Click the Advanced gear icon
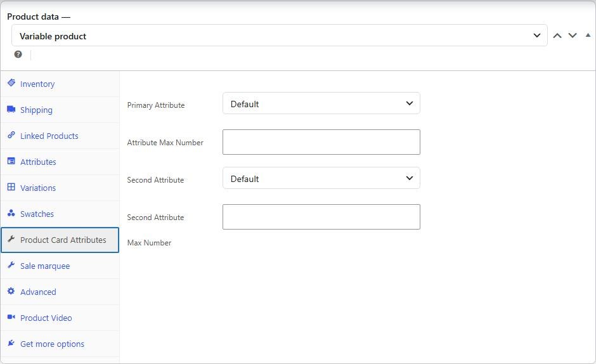Image resolution: width=596 pixels, height=364 pixels. [11, 291]
